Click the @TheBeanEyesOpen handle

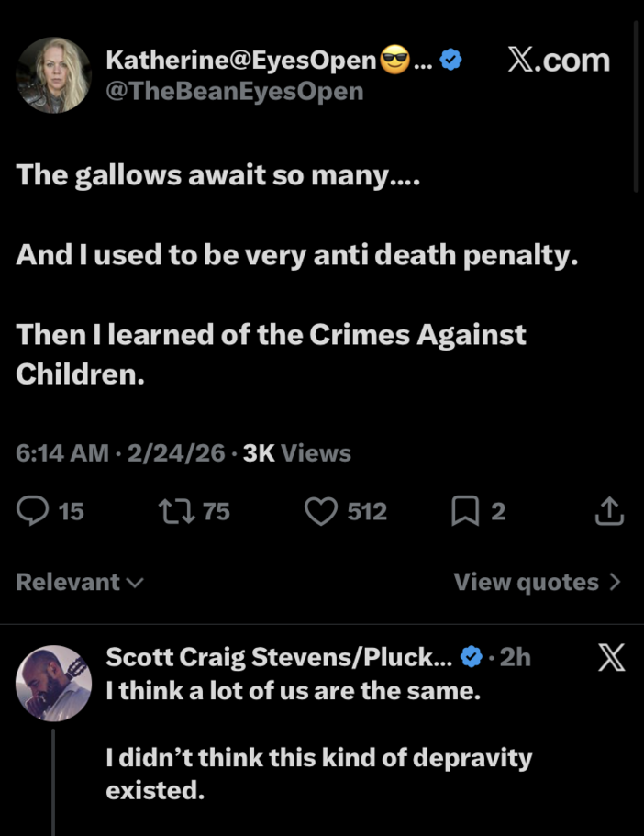click(x=235, y=91)
